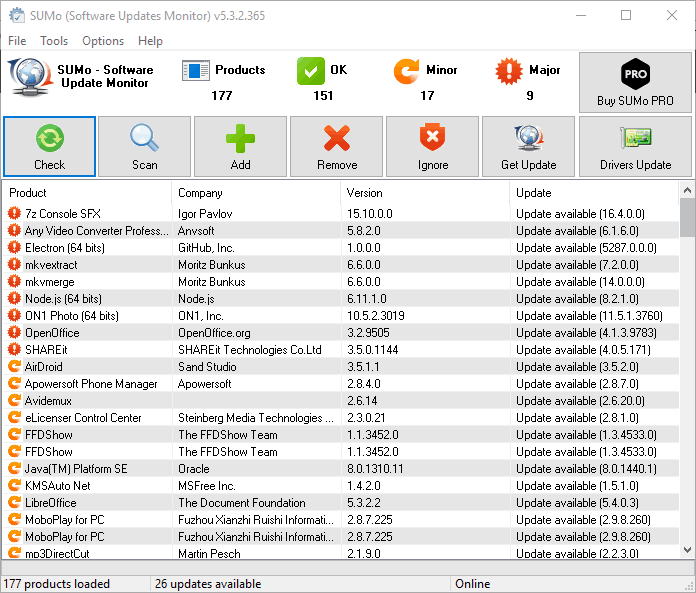Image resolution: width=696 pixels, height=593 pixels.
Task: Click company cell MSFree Inc.
Action: click(206, 485)
